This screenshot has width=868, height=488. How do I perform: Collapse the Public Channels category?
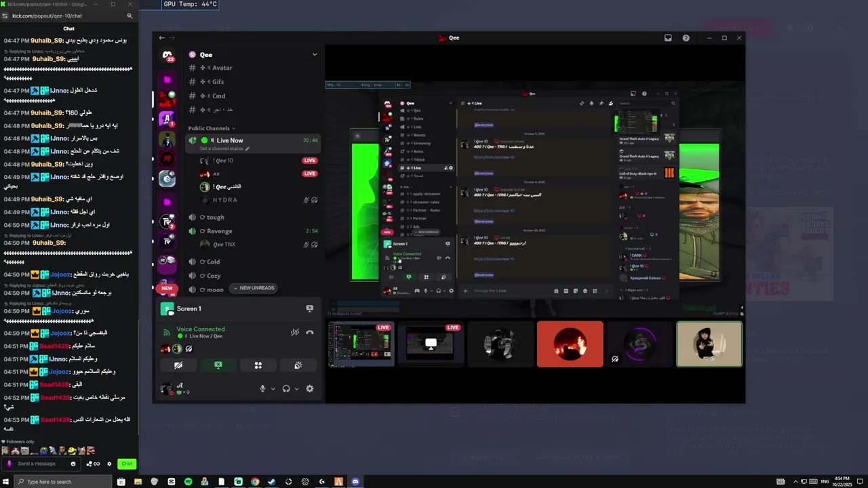coord(212,128)
